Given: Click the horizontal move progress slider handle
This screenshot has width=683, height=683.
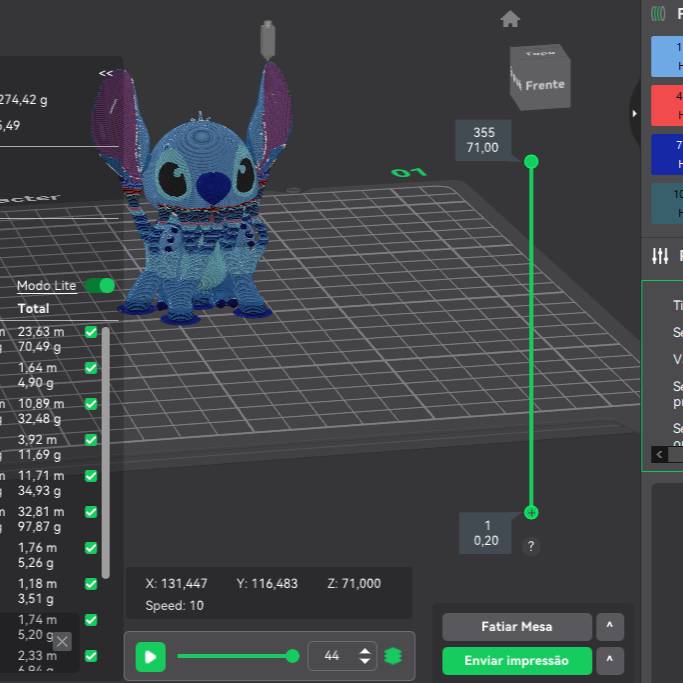Looking at the screenshot, I should coord(293,656).
